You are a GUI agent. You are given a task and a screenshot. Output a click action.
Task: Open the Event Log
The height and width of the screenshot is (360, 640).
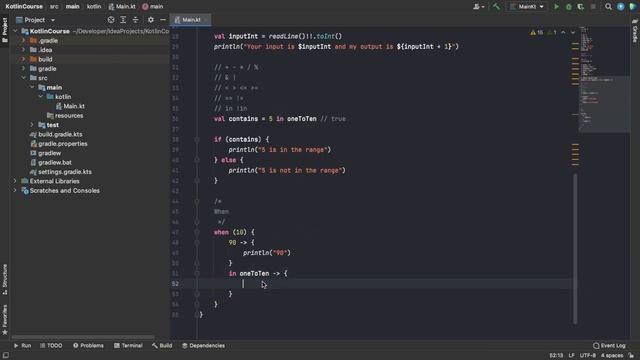point(609,346)
